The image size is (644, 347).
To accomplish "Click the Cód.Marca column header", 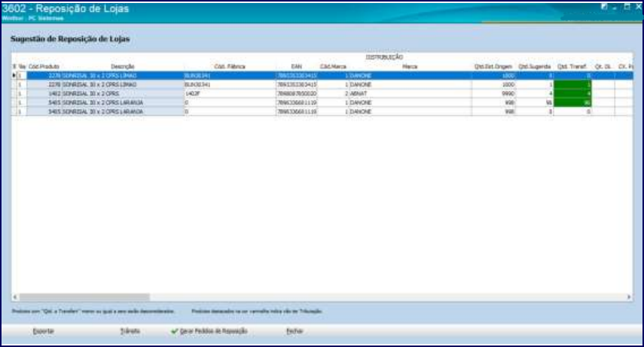I will coord(333,66).
